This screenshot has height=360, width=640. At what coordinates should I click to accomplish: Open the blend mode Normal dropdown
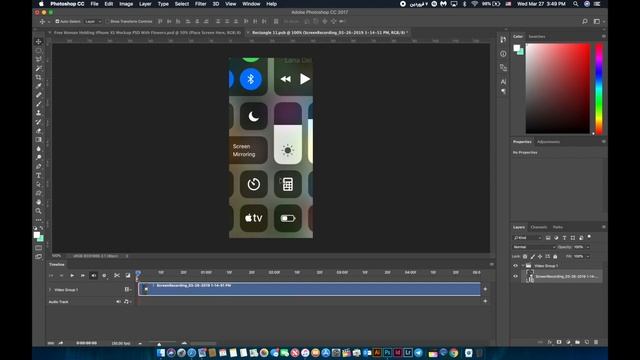534,247
